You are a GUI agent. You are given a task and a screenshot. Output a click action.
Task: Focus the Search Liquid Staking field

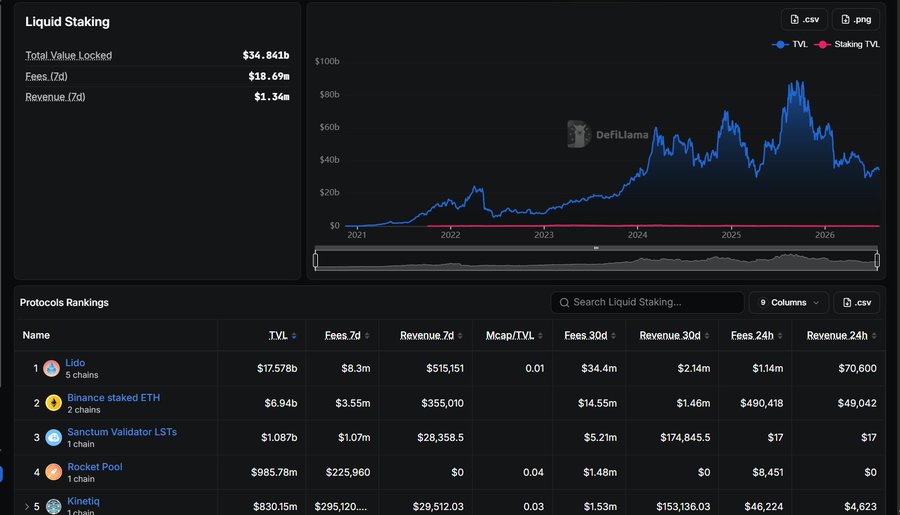tap(647, 303)
